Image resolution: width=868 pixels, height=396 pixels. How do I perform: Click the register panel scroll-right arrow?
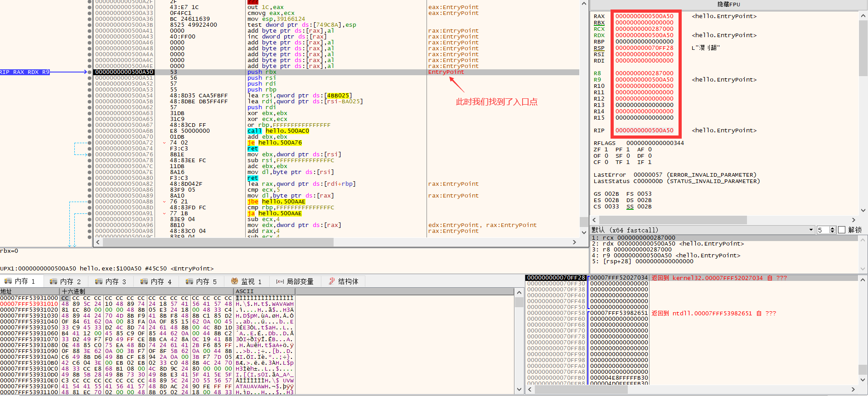click(x=854, y=220)
